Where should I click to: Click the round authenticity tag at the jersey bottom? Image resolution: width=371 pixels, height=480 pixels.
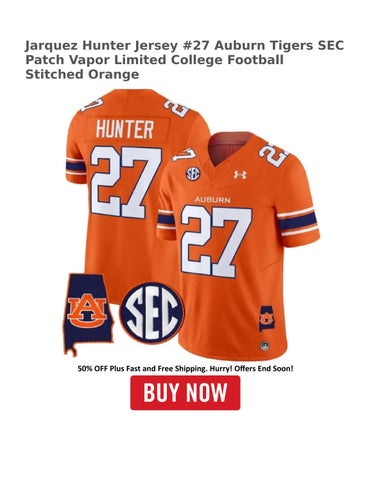265,346
